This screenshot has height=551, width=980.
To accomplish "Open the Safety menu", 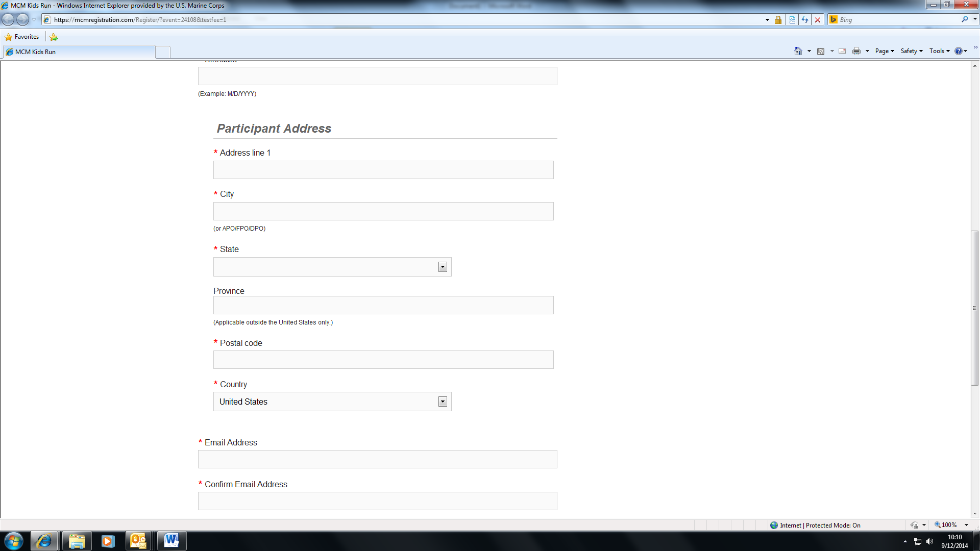I will [x=911, y=51].
